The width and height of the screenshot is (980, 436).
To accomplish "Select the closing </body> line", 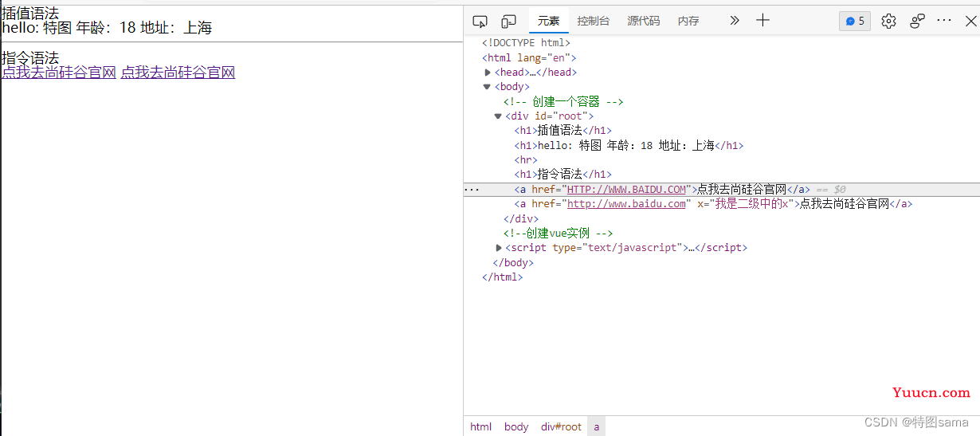I will pos(513,263).
